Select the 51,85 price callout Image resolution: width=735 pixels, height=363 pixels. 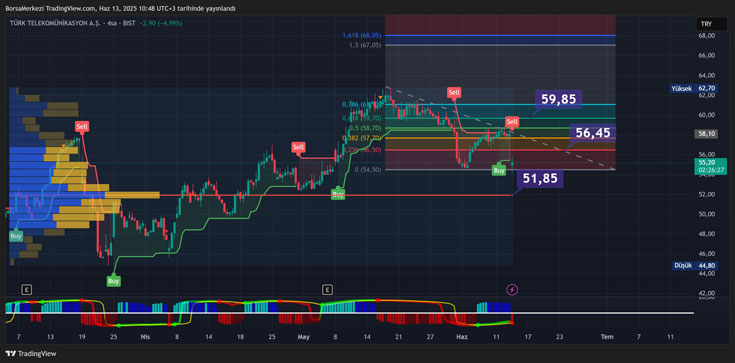(x=540, y=179)
